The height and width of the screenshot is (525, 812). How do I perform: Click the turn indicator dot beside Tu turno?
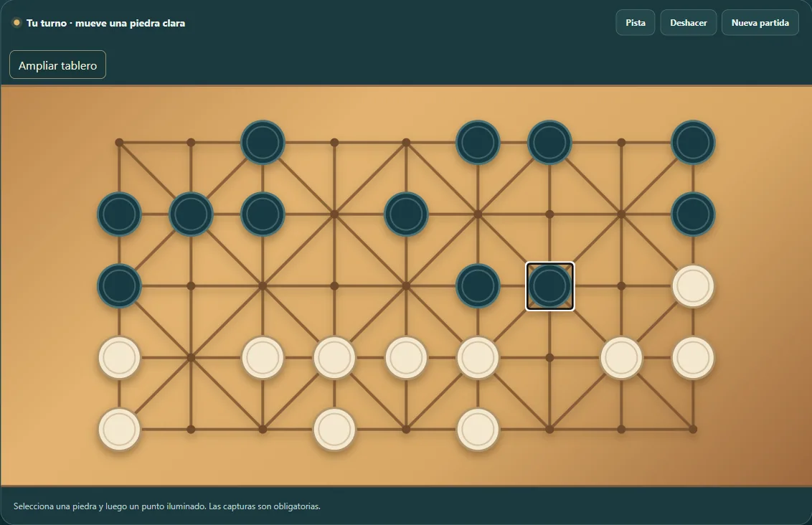[x=16, y=23]
